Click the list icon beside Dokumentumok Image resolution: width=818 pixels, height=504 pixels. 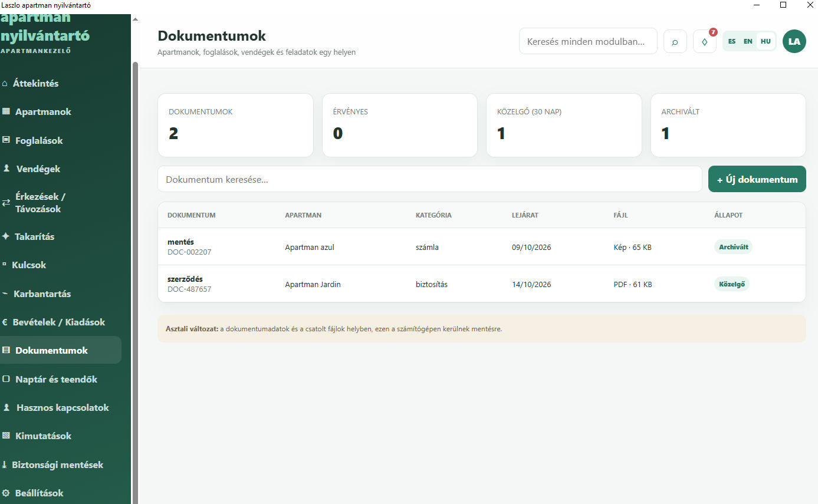click(6, 350)
